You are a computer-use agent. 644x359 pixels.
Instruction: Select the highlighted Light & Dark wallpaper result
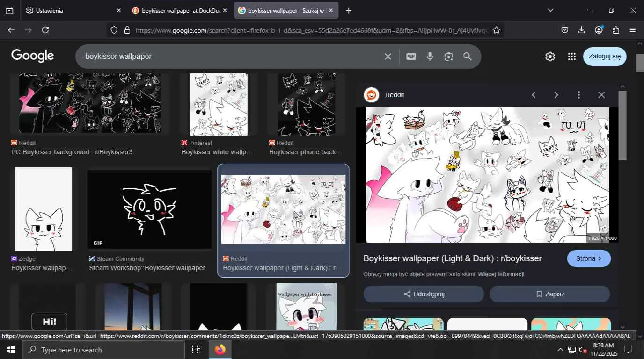pos(283,221)
